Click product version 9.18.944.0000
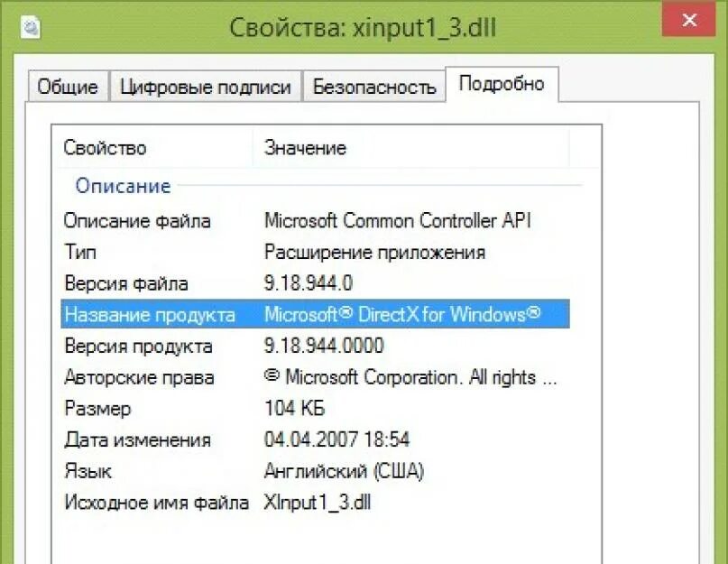The image size is (728, 564). click(324, 346)
